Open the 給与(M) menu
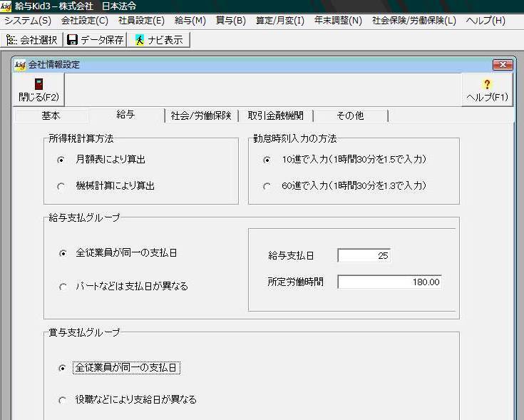Viewport: 524px width, 420px height. coord(190,21)
